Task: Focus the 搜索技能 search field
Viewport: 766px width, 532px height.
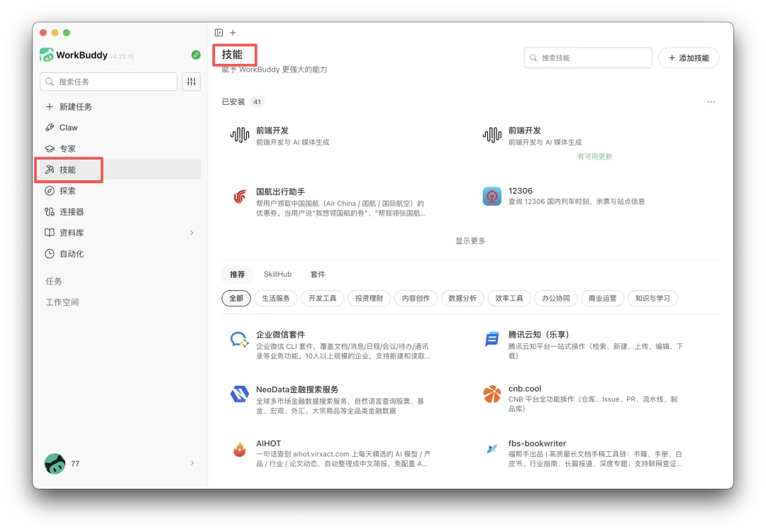Action: click(588, 57)
